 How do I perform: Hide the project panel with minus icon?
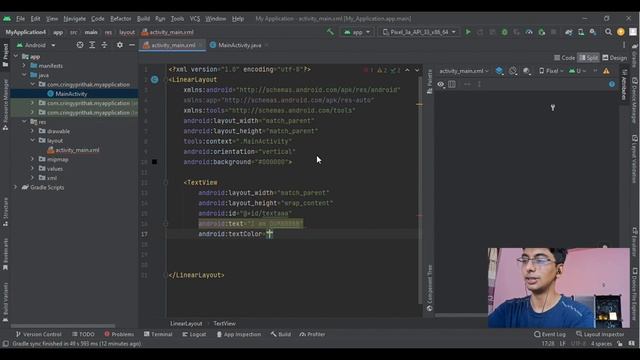[132, 45]
